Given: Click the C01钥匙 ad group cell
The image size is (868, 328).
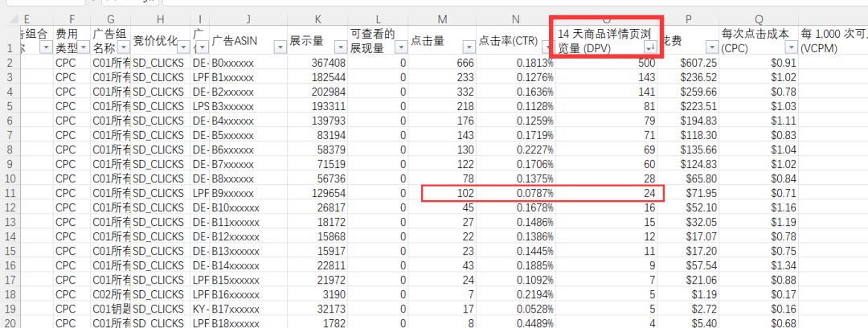Looking at the screenshot, I should [110, 309].
